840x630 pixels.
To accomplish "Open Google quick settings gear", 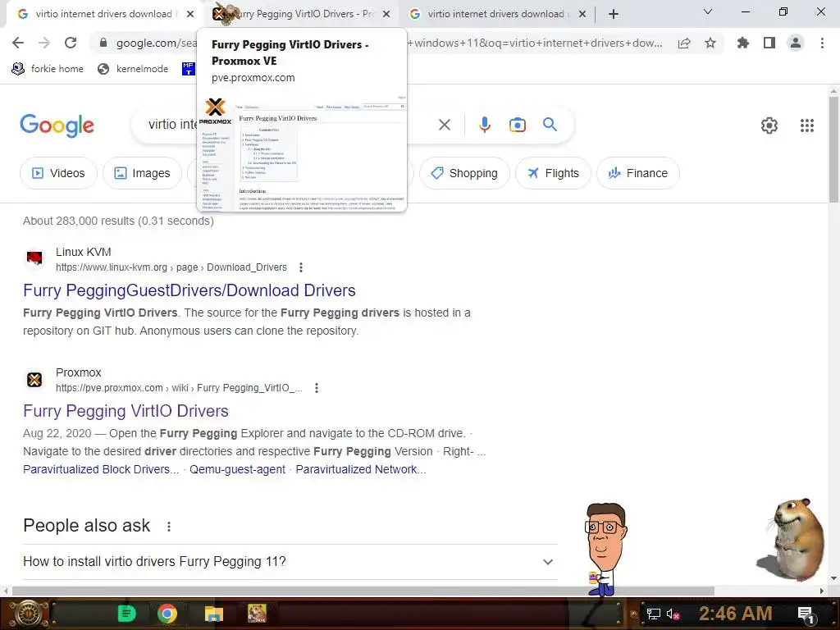I will (769, 126).
